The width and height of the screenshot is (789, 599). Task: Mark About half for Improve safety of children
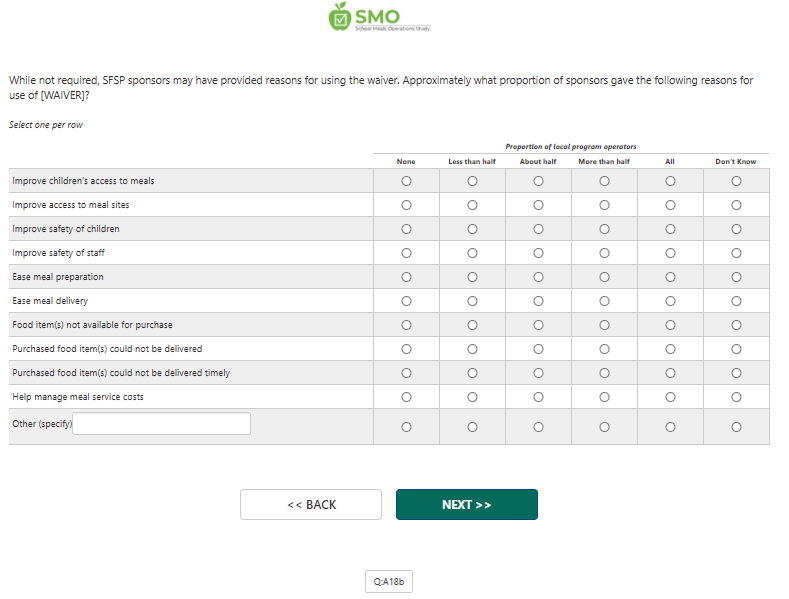coord(538,229)
